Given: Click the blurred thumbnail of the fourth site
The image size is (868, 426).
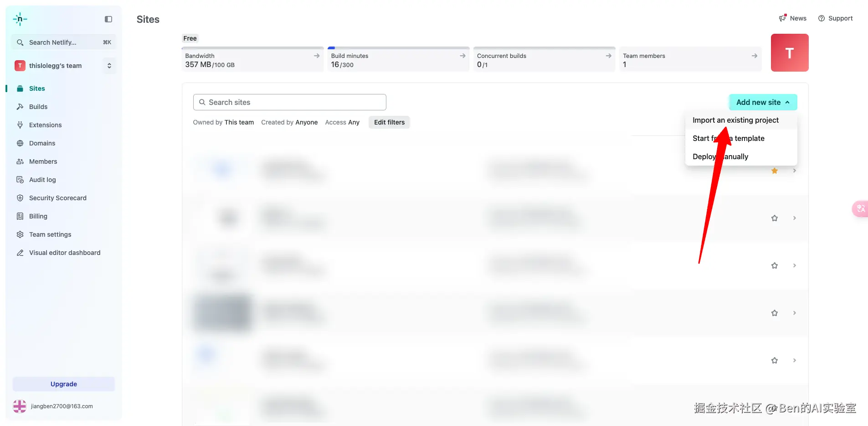Looking at the screenshot, I should (x=222, y=313).
